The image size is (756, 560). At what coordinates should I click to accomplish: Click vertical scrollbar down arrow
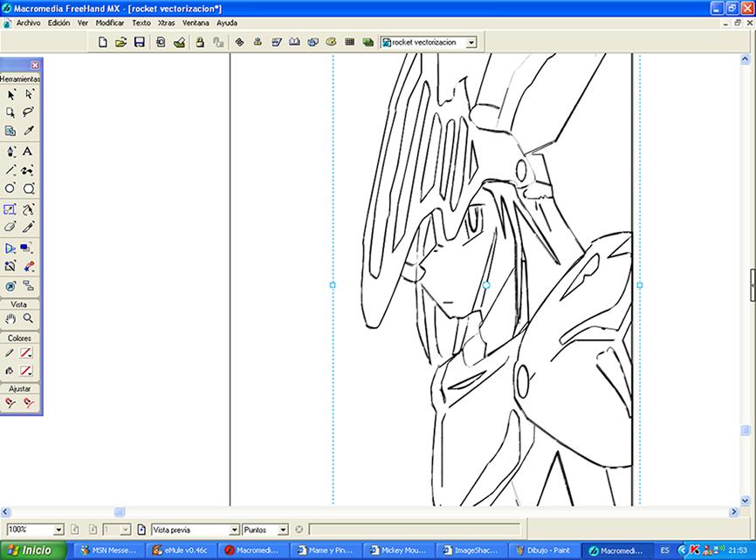click(x=745, y=501)
